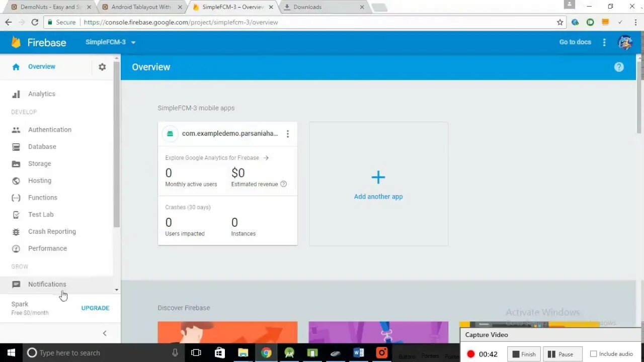Click the Android app icon on card
644x362 pixels.
point(170,134)
